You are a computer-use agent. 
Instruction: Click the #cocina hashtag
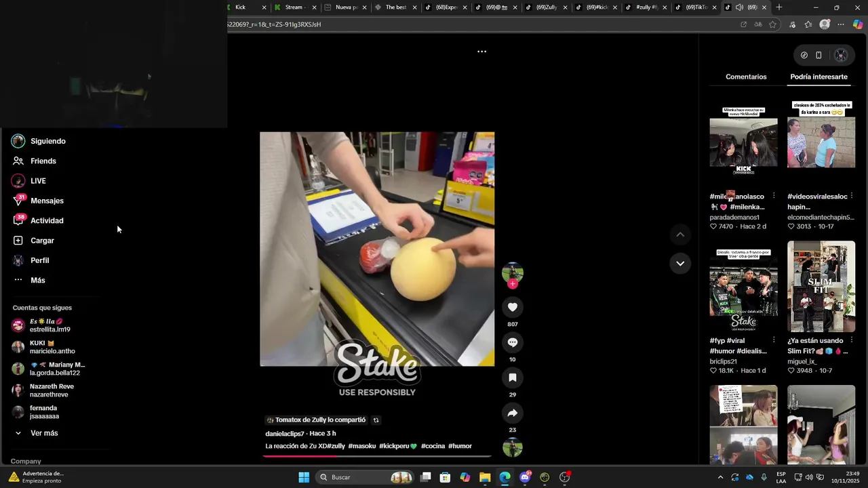433,446
